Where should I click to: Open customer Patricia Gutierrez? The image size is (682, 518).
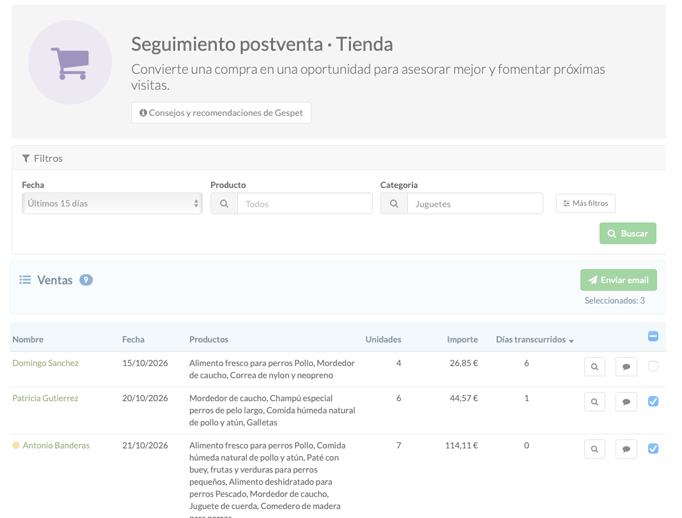[x=45, y=398]
